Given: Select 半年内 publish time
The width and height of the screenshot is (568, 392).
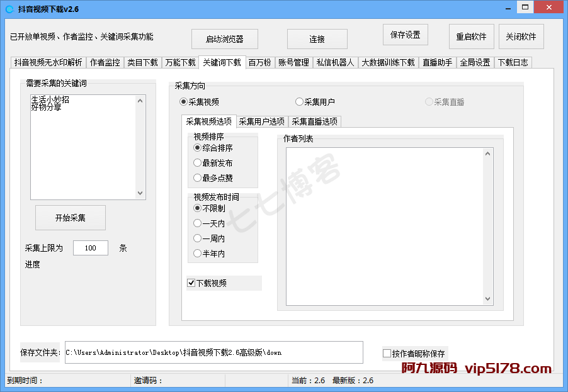Looking at the screenshot, I should click(209, 254).
